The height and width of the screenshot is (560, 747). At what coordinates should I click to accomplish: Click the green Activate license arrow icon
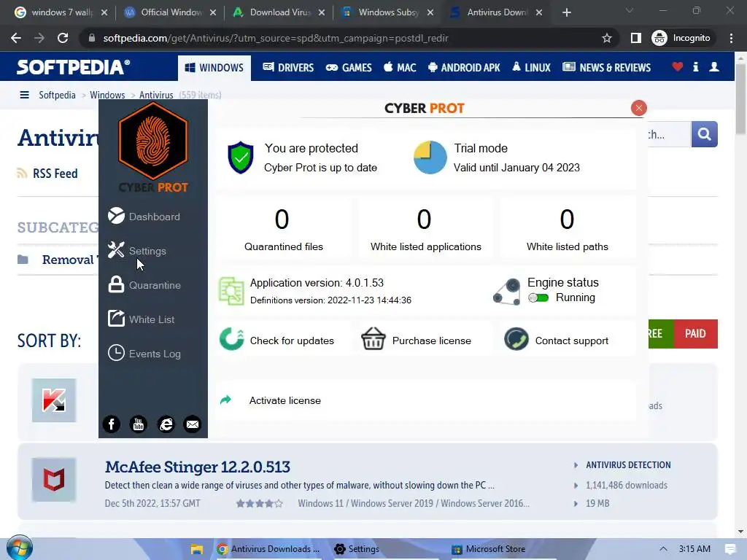(x=226, y=400)
